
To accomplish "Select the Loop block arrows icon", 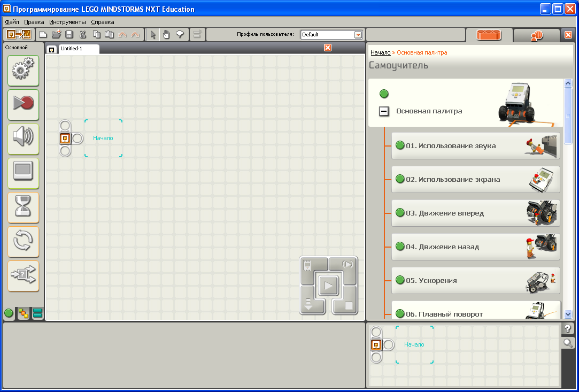I will click(24, 242).
